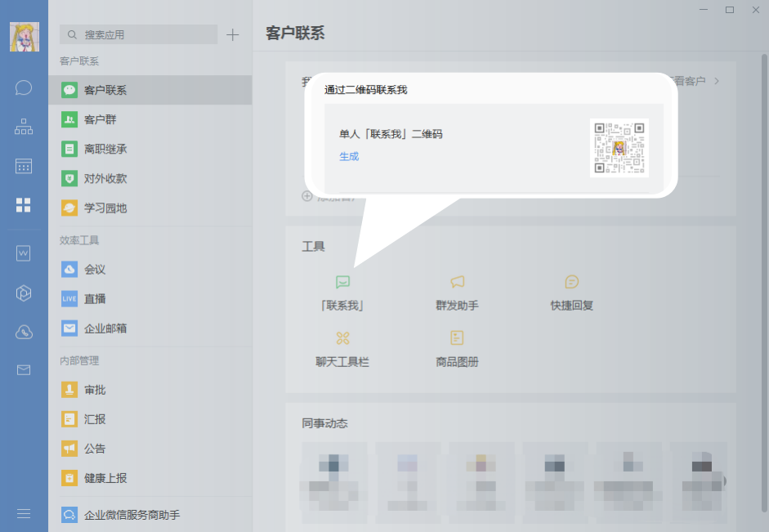Open the hexagon Meeting icon in sidebar
The width and height of the screenshot is (769, 532).
[24, 293]
